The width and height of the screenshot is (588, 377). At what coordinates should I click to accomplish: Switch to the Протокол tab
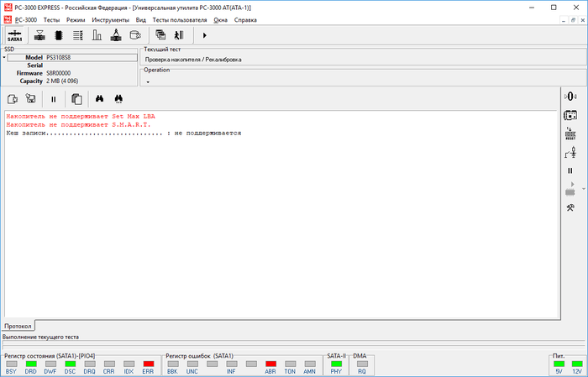click(18, 325)
